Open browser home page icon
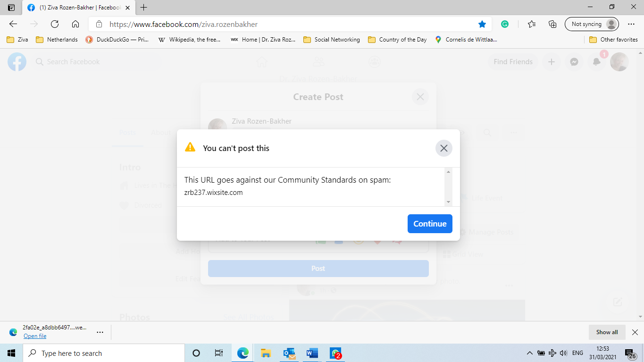The height and width of the screenshot is (362, 644). [75, 24]
